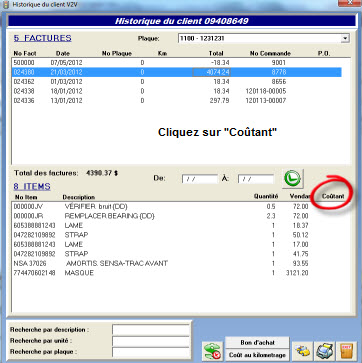Select invoice 500000 dated 07/05/2012
Image resolution: width=362 pixels, height=363 pixels.
click(177, 63)
